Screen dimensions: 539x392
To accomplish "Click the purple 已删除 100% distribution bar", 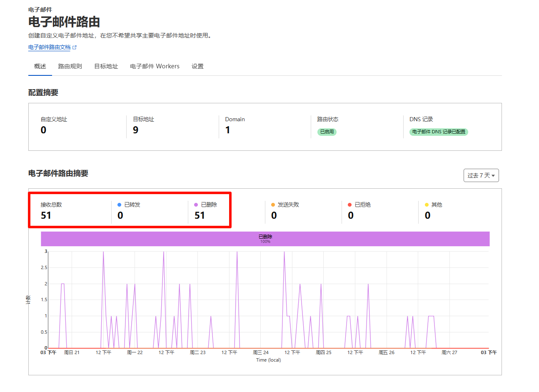I will tap(265, 239).
